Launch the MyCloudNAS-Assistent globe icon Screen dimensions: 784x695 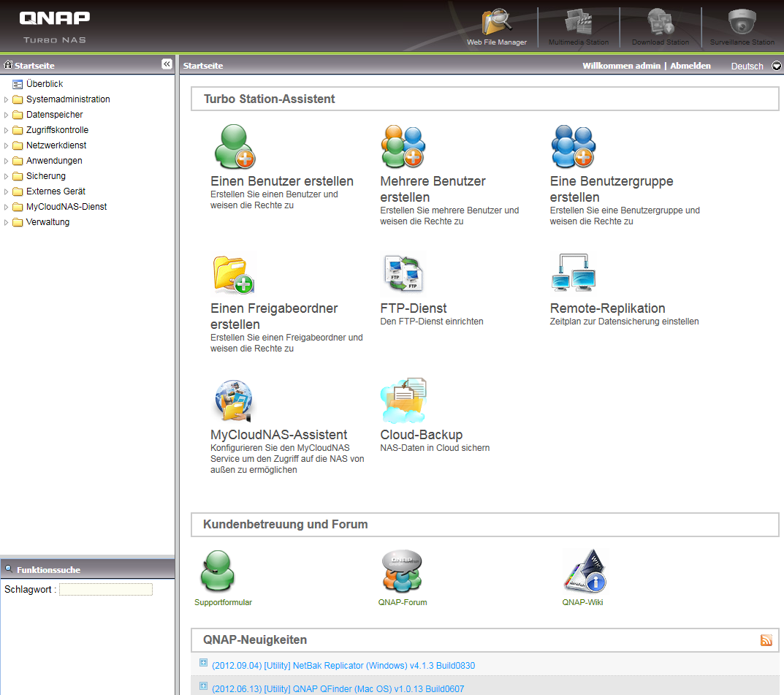(x=234, y=400)
